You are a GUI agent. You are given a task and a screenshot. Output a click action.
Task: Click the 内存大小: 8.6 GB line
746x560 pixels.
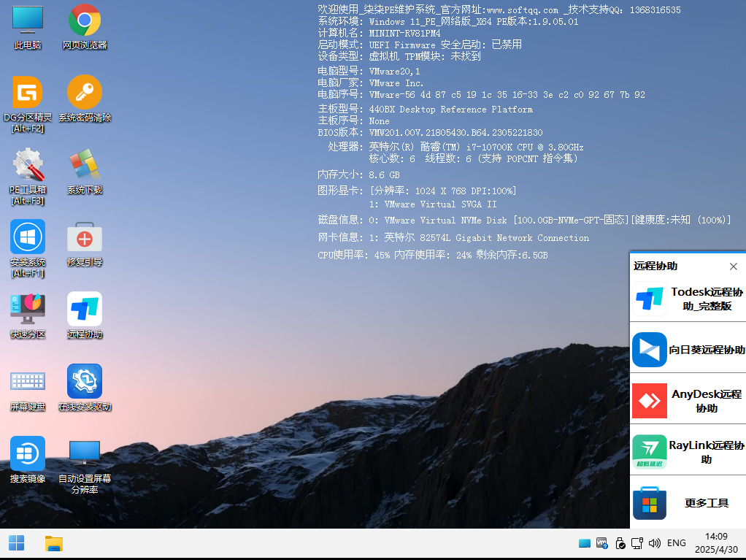pyautogui.click(x=358, y=175)
